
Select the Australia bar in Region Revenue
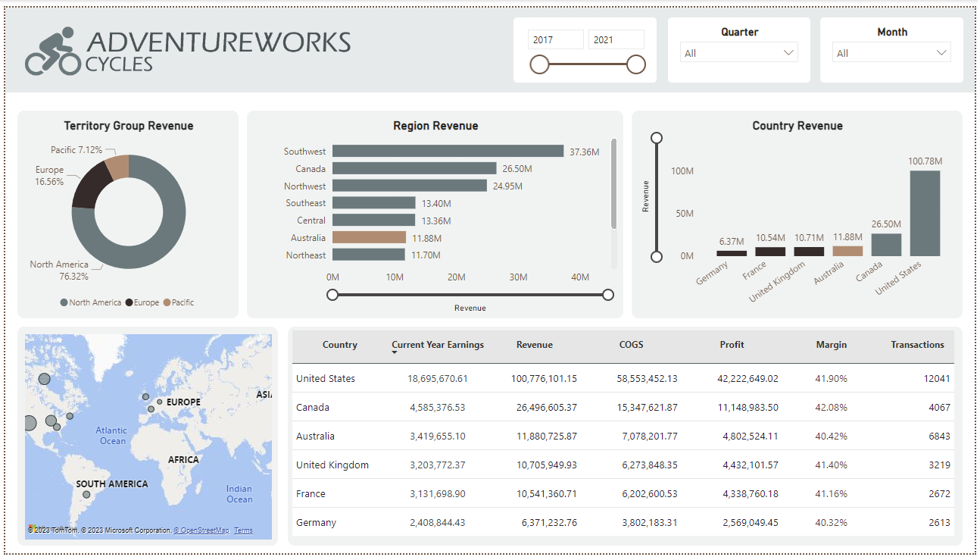[x=370, y=238]
